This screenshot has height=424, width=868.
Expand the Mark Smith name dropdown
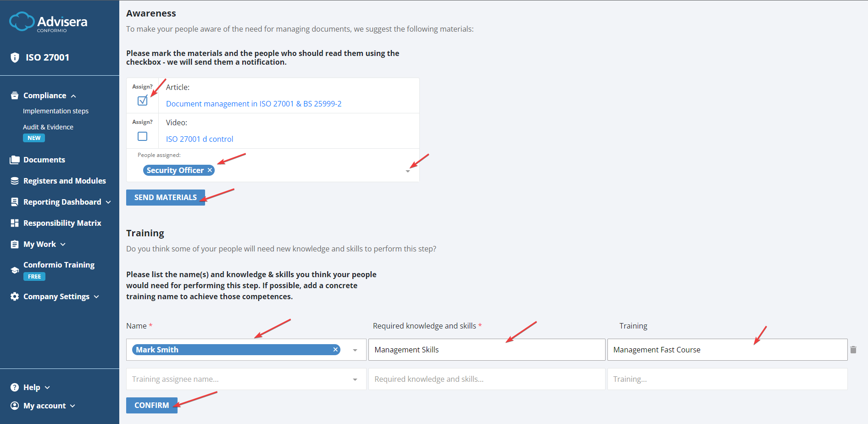pyautogui.click(x=355, y=350)
